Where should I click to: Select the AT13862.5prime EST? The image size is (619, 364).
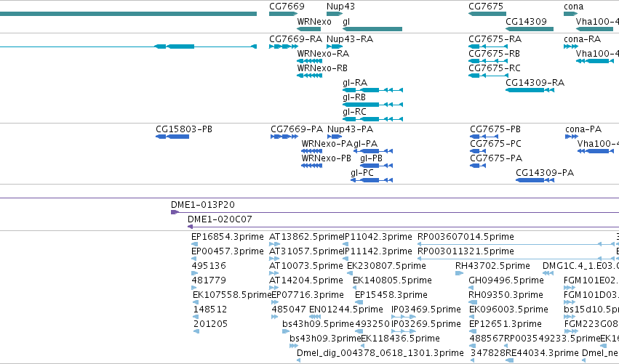(x=274, y=244)
